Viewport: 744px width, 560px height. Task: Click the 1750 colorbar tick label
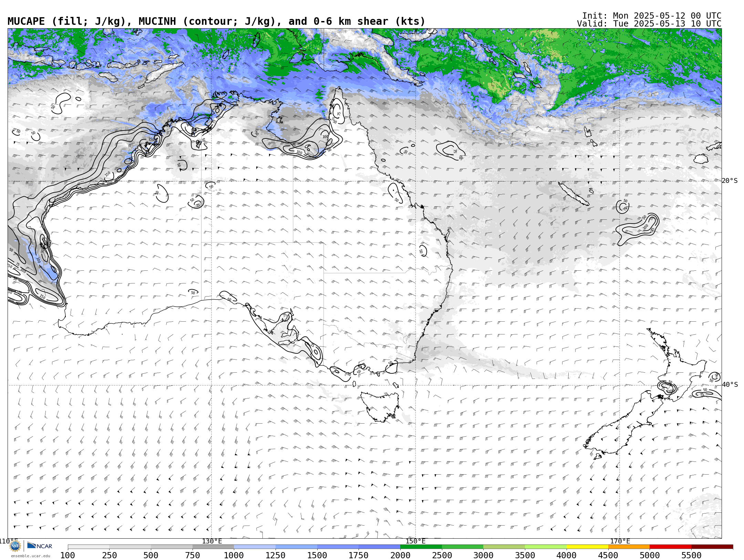click(x=359, y=555)
